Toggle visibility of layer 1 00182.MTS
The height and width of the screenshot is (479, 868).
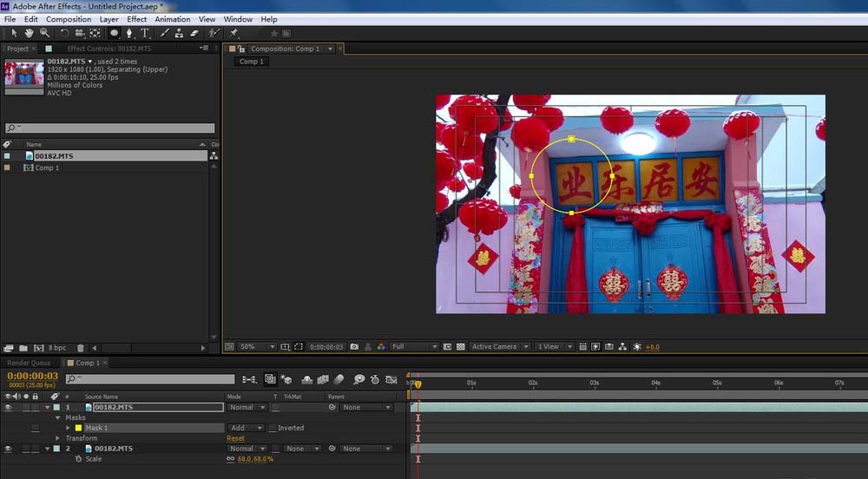coord(8,407)
